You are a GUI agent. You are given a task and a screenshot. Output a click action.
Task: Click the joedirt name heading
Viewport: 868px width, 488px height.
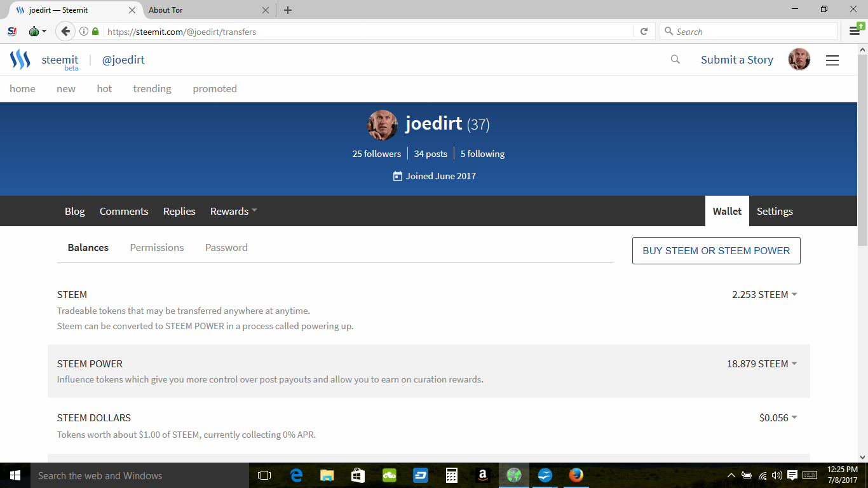point(434,123)
